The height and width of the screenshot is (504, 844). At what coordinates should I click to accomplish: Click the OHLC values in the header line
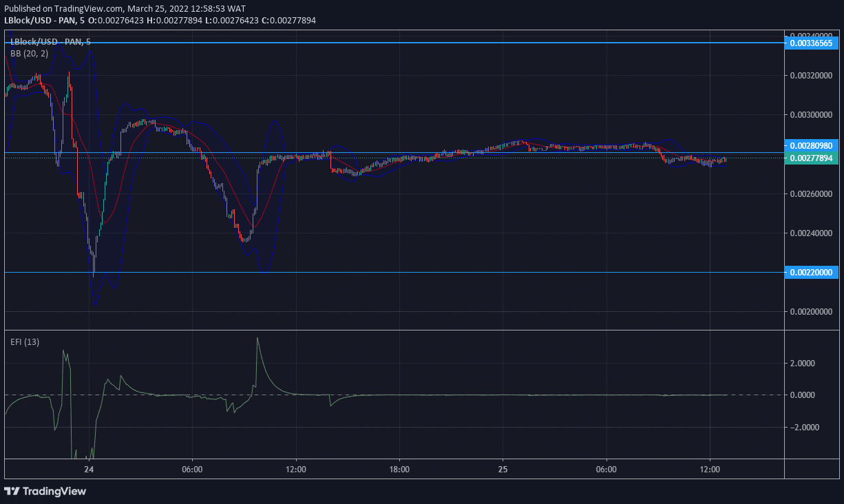202,21
